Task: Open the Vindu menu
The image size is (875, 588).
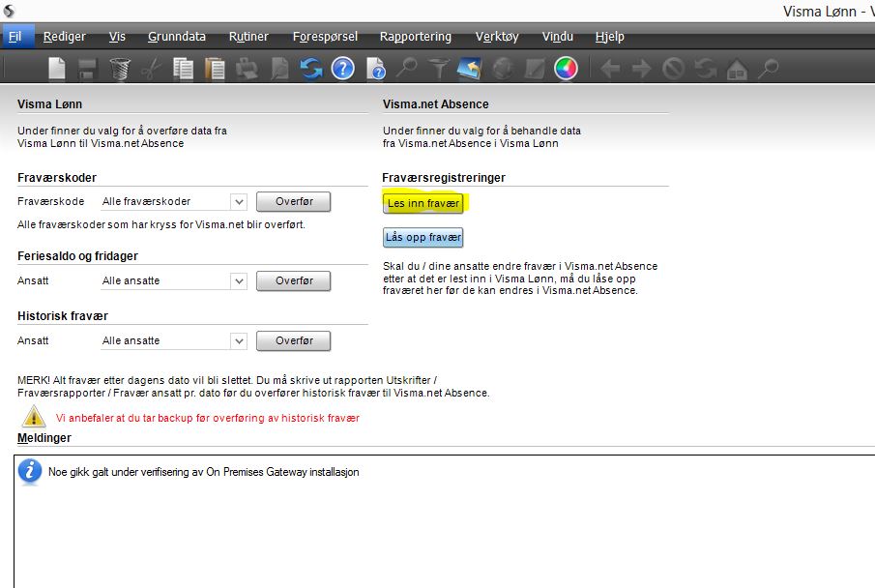Action: pos(558,37)
